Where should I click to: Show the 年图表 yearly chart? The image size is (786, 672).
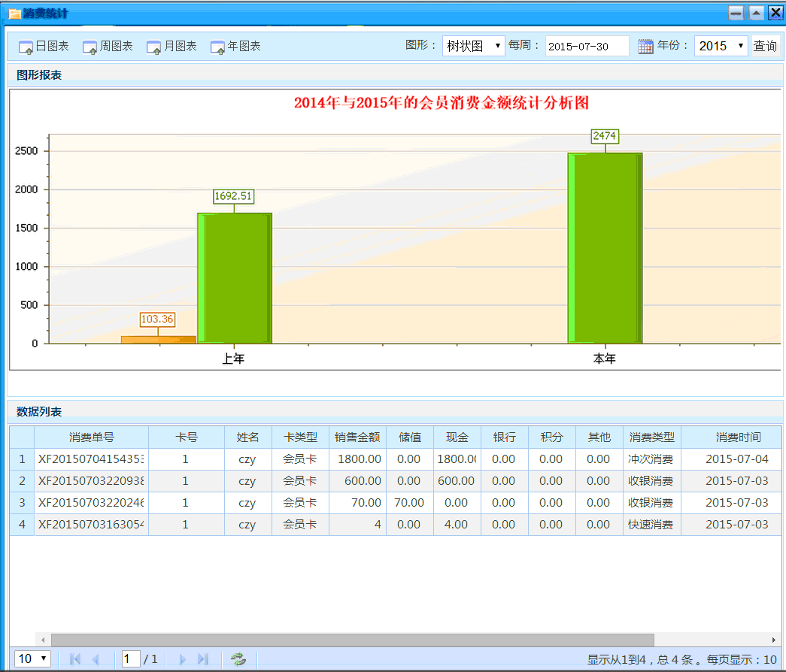[x=235, y=47]
